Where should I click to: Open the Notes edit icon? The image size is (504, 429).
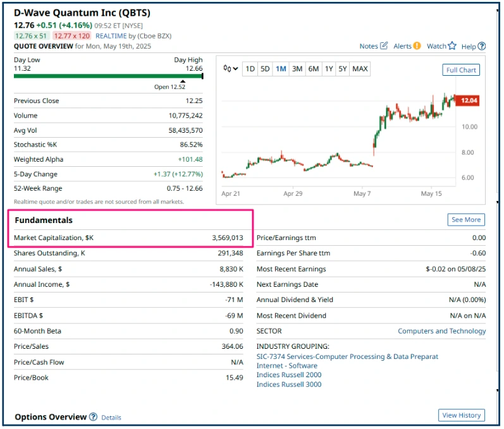[x=384, y=46]
